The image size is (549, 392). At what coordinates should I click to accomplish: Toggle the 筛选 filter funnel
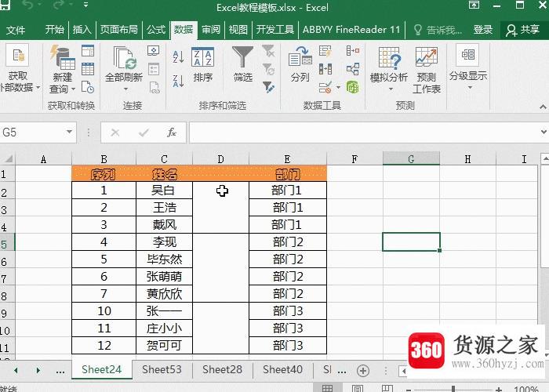point(242,65)
